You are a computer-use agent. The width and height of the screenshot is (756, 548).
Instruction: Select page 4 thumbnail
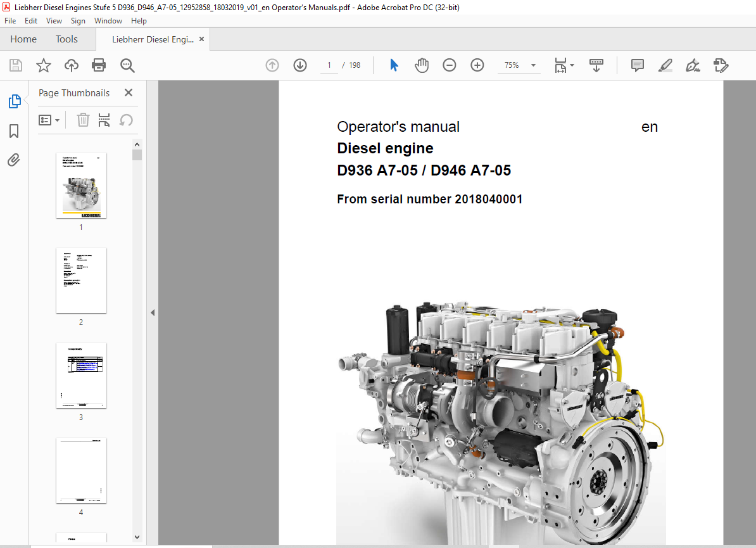(x=81, y=470)
